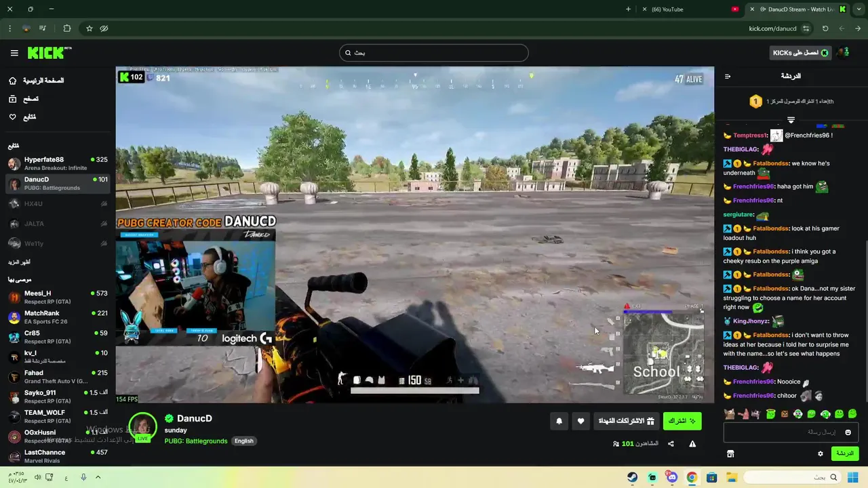Screen dimensions: 868x488
Task: Click the Get KICKs button in header
Action: (x=801, y=53)
